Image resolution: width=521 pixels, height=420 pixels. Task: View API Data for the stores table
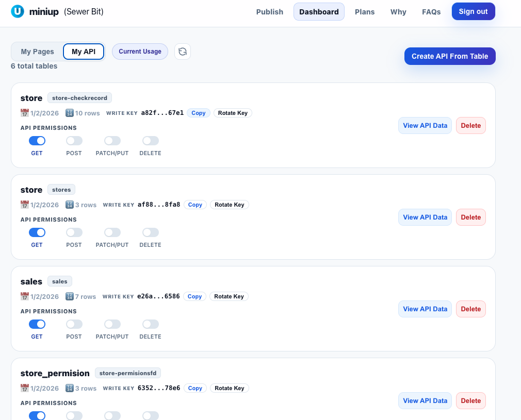(425, 217)
